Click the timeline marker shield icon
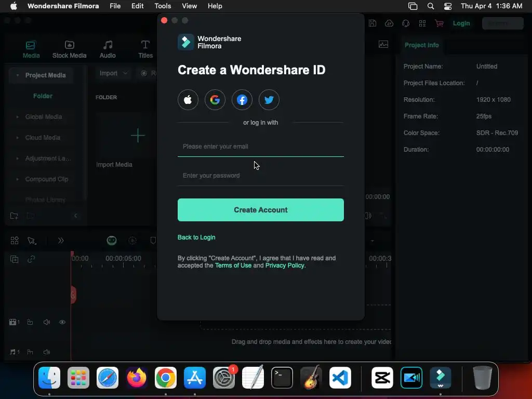Viewport: 532px width, 399px height. (x=153, y=241)
